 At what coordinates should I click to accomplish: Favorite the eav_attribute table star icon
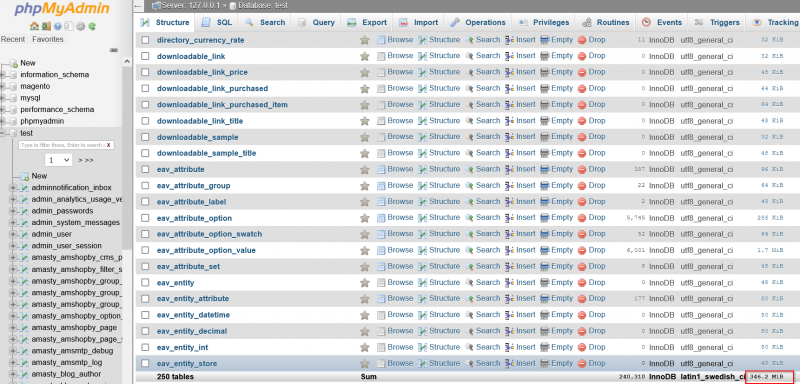point(364,169)
